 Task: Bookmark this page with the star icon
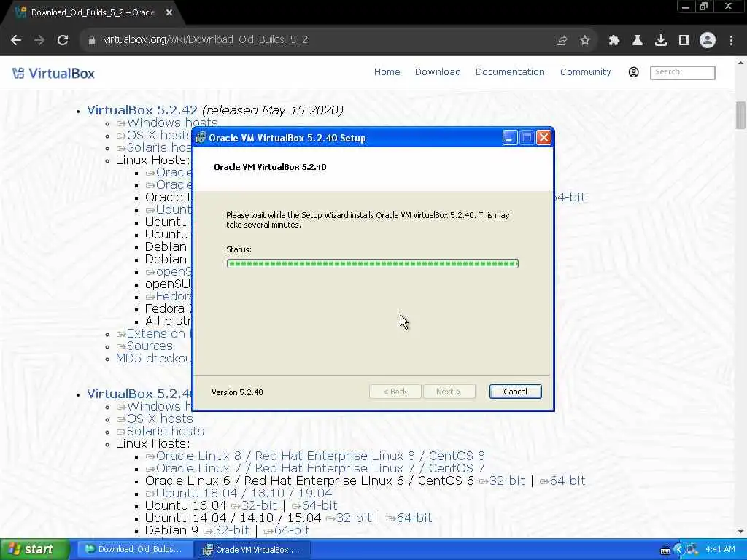click(x=585, y=41)
